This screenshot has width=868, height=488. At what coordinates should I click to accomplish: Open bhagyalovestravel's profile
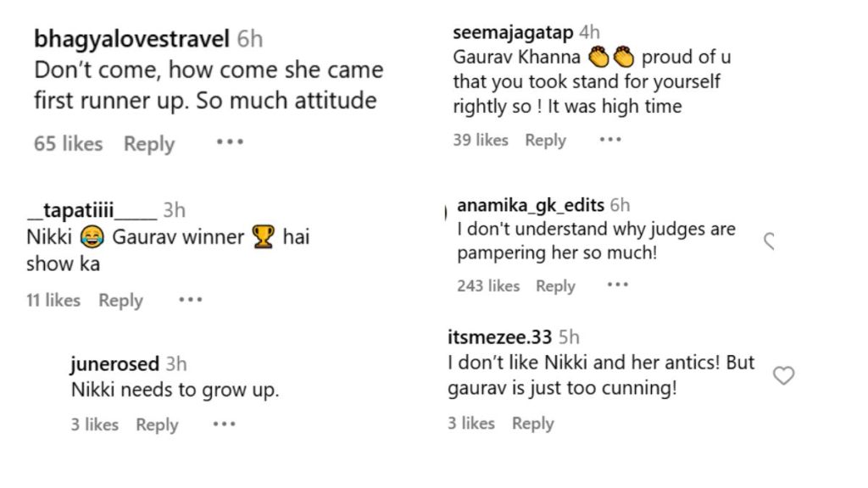(131, 39)
